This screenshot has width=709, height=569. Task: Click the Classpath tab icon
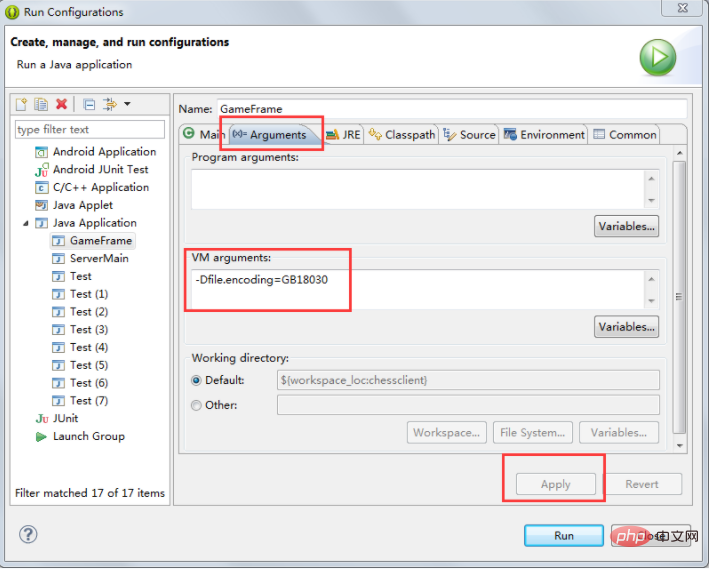point(375,134)
